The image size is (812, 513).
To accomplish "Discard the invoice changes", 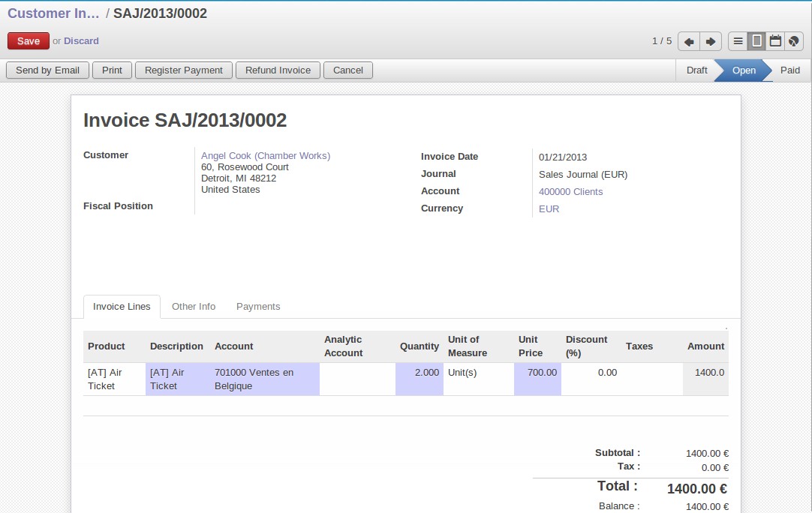I will pos(81,41).
